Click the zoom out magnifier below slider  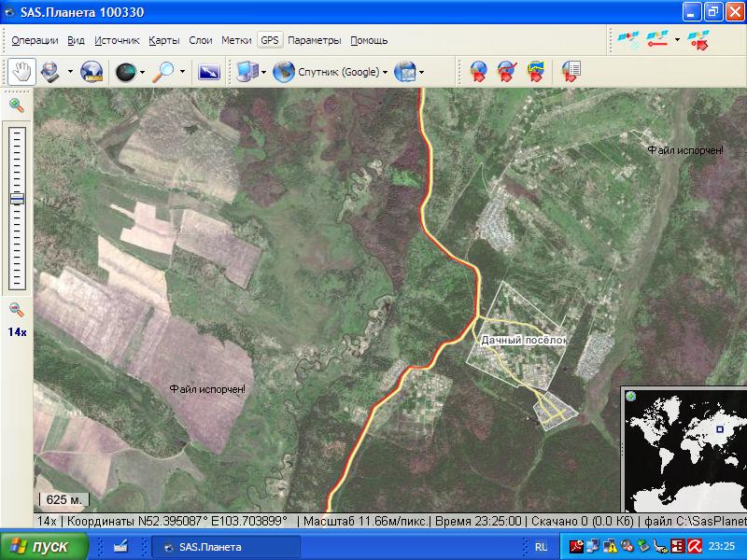pyautogui.click(x=17, y=310)
